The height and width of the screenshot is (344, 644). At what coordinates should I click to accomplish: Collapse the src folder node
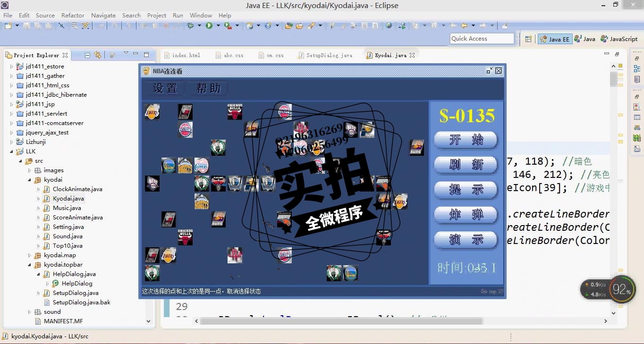pos(21,161)
